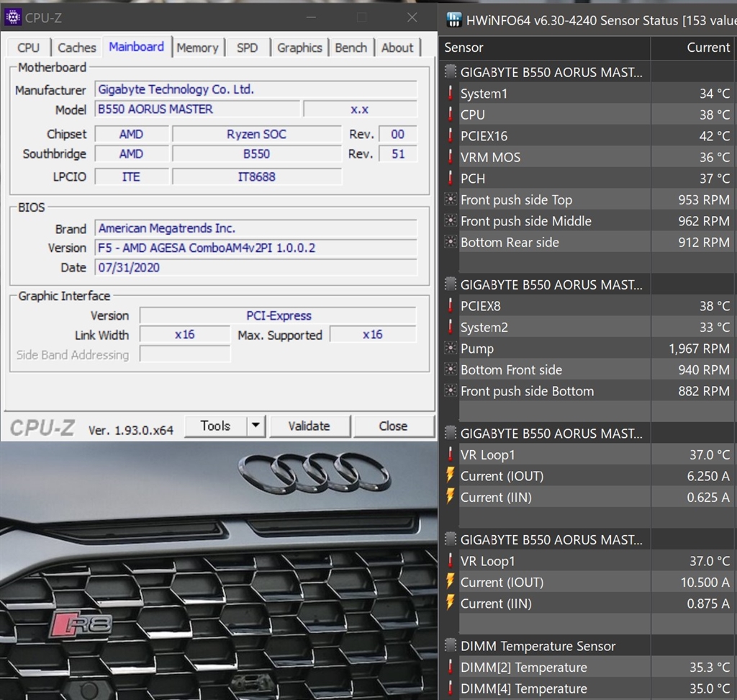Select the Graphics tab

pos(299,48)
